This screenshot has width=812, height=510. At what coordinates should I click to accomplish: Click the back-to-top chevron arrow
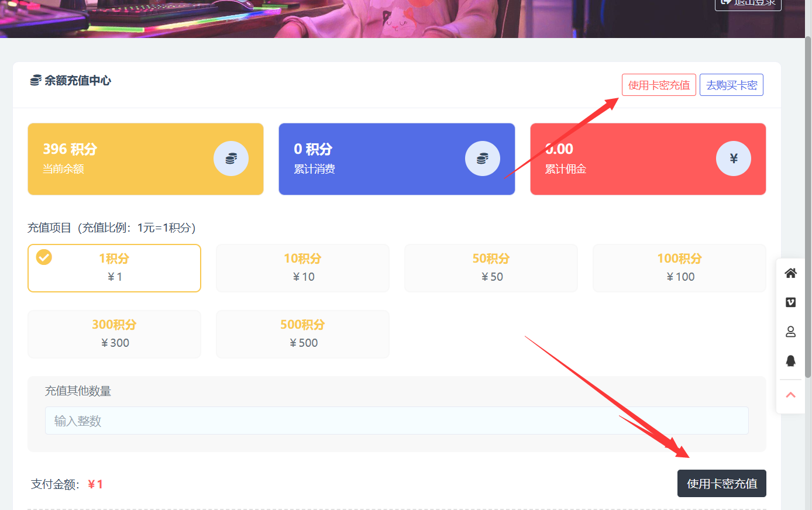[x=790, y=395]
